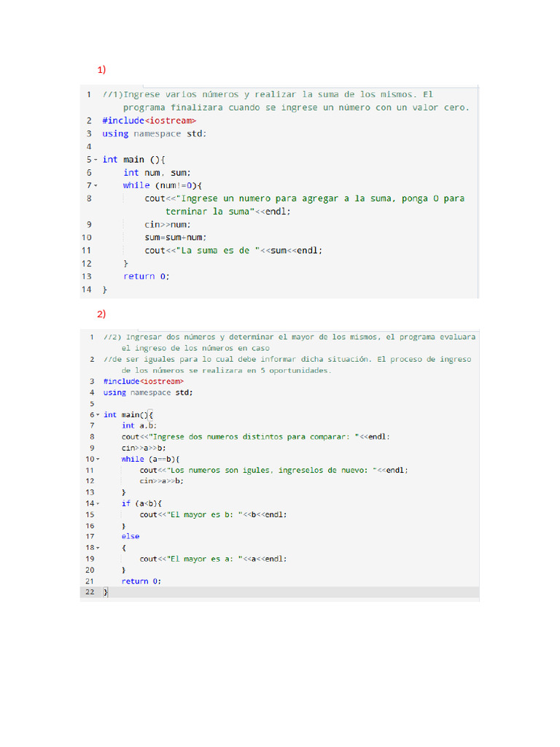Click the red '2)' heading

click(101, 314)
